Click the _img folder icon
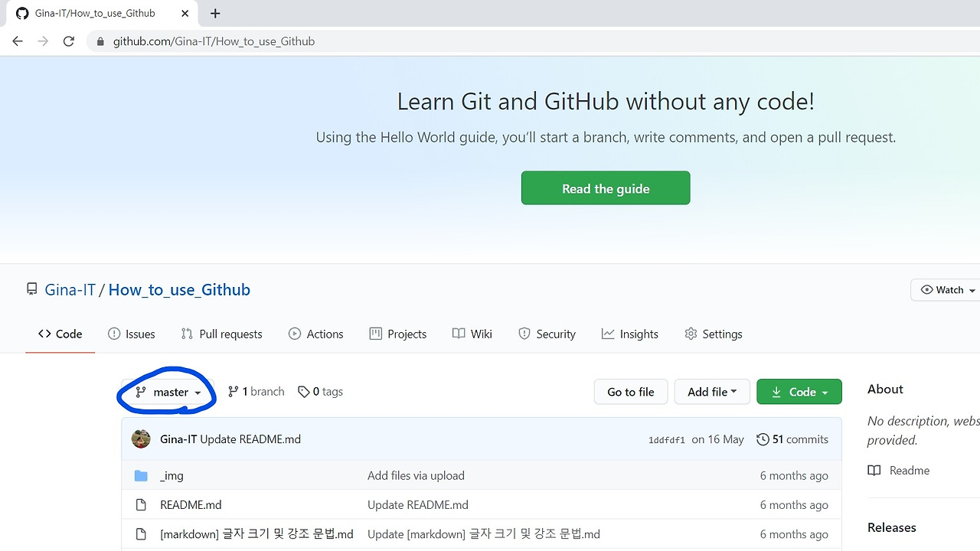 [x=141, y=476]
